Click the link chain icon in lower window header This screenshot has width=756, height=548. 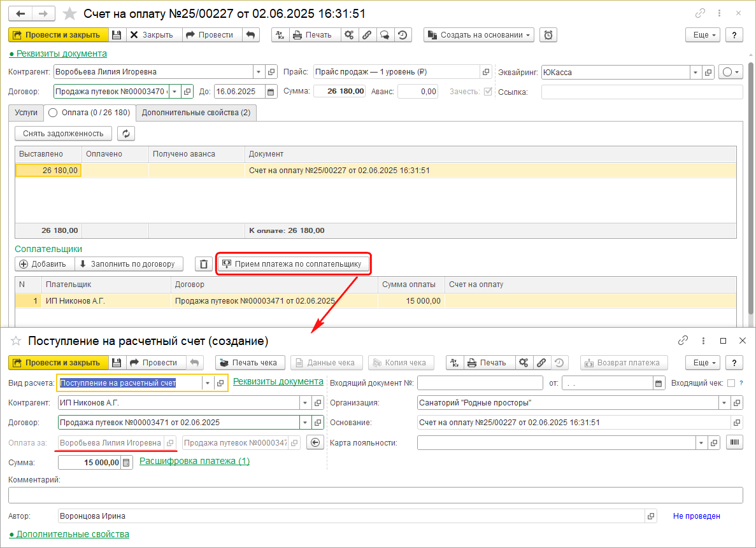point(683,341)
